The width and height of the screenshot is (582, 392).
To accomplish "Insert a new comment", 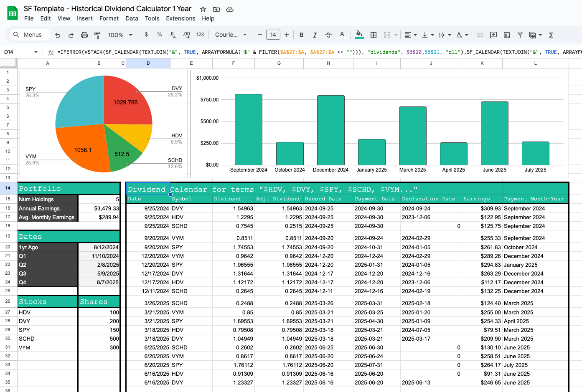I will [x=493, y=35].
